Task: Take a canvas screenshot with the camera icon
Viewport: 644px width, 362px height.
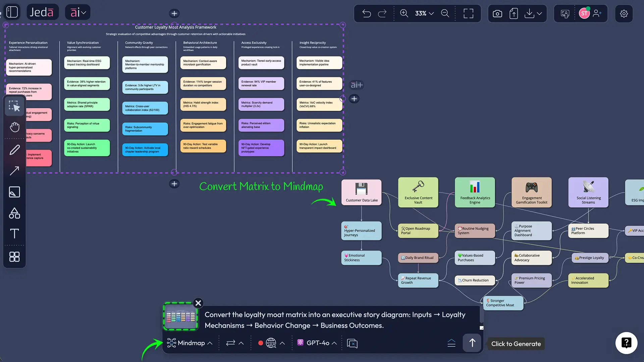Action: (x=497, y=13)
